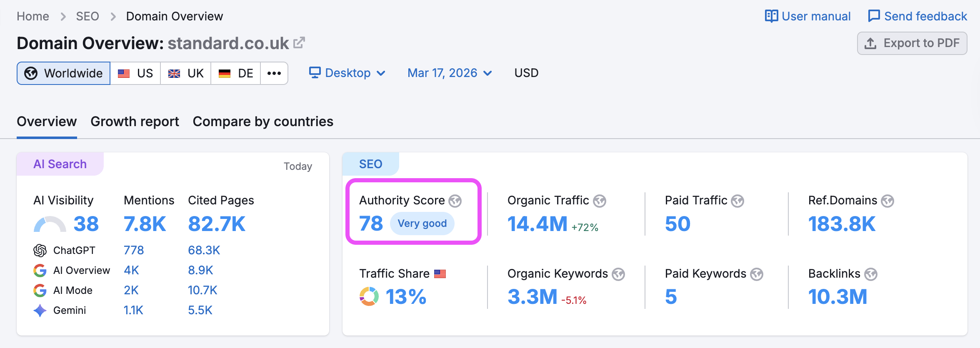The width and height of the screenshot is (980, 348).
Task: Open ChatGPT mentions value 778
Action: click(134, 250)
